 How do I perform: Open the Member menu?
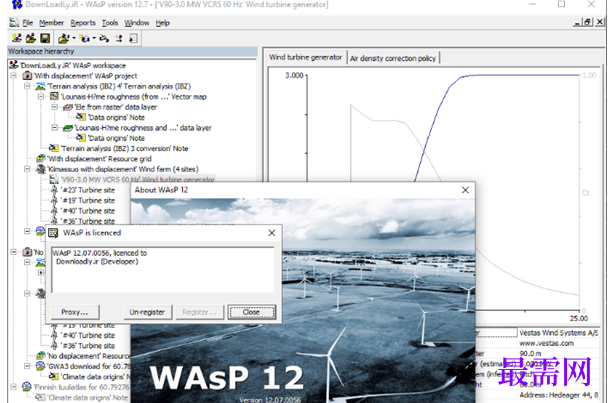[x=51, y=23]
